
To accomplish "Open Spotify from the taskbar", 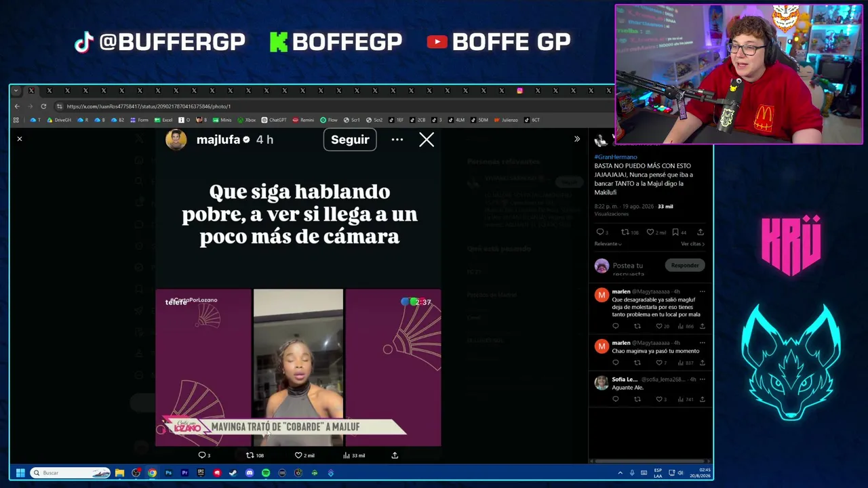I will click(x=266, y=473).
